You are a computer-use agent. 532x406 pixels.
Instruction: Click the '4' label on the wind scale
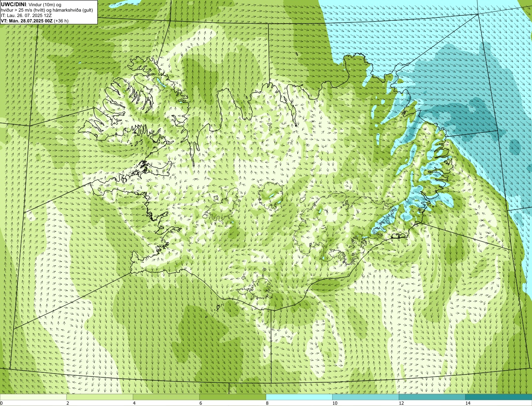click(134, 403)
